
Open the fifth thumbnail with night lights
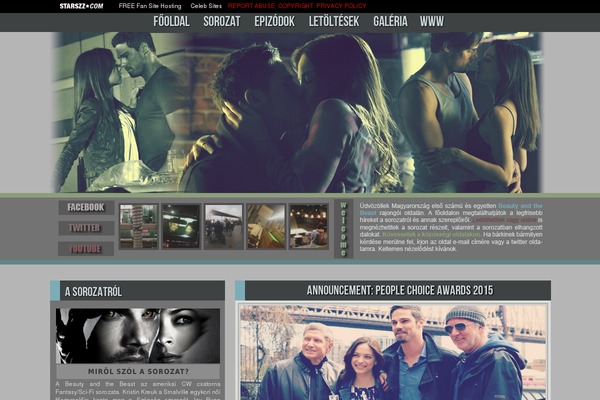pyautogui.click(x=308, y=227)
